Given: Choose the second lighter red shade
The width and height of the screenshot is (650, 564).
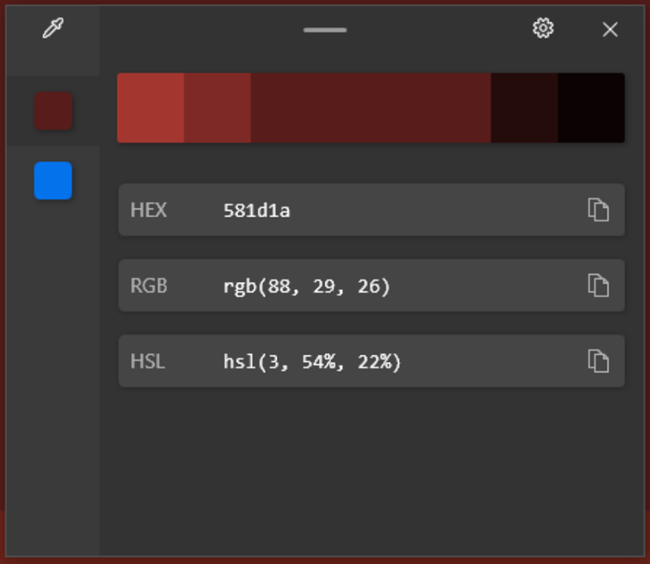Looking at the screenshot, I should click(x=217, y=108).
